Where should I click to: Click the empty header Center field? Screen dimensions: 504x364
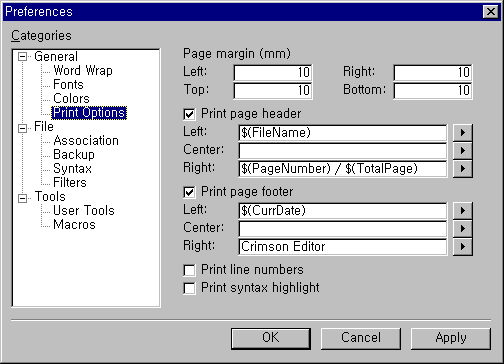343,151
